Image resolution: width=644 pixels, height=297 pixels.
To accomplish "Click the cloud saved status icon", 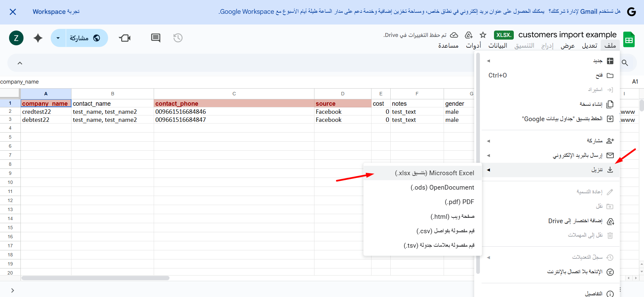I will tap(454, 35).
